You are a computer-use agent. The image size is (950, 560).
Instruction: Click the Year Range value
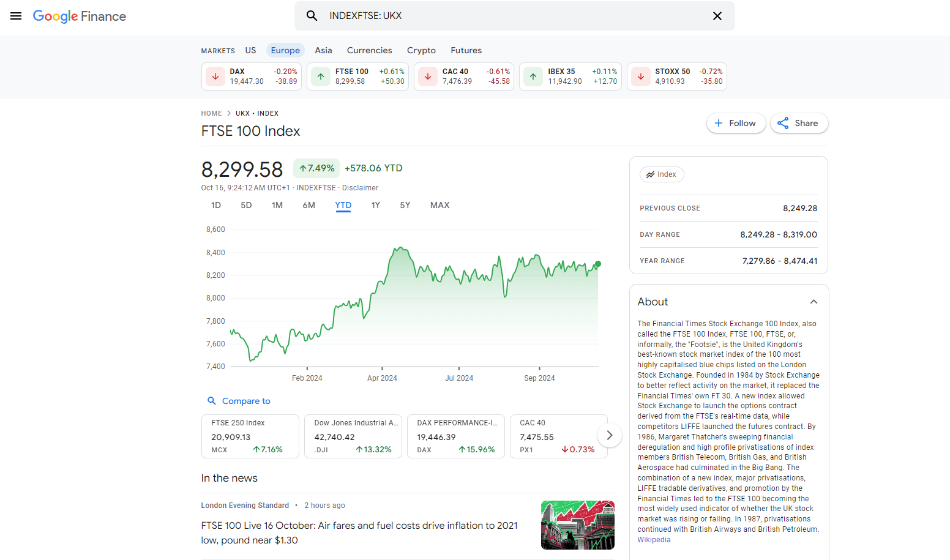(780, 261)
